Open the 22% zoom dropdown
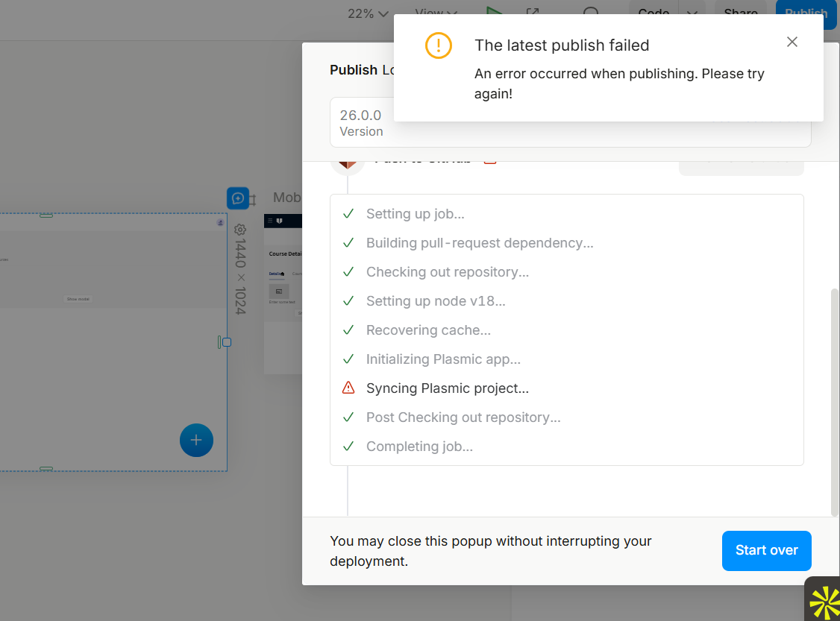 (369, 13)
